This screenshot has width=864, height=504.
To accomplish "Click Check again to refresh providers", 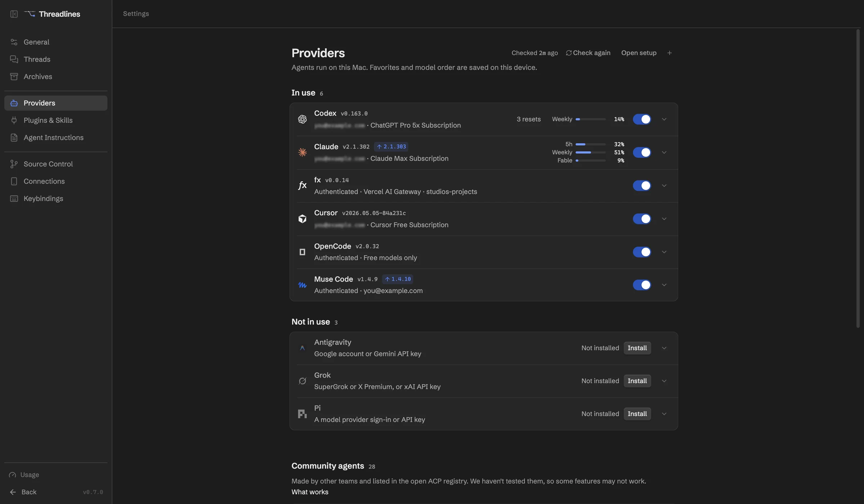I will [x=588, y=53].
